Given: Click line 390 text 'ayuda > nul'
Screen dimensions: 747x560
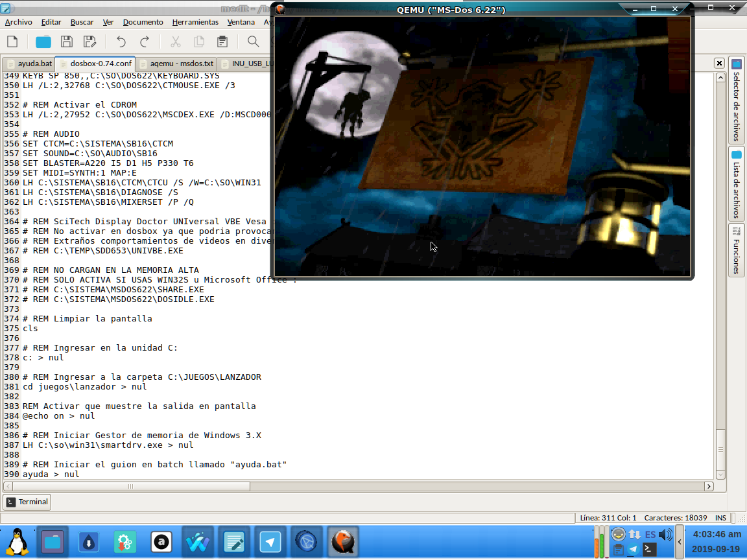Looking at the screenshot, I should (x=51, y=474).
